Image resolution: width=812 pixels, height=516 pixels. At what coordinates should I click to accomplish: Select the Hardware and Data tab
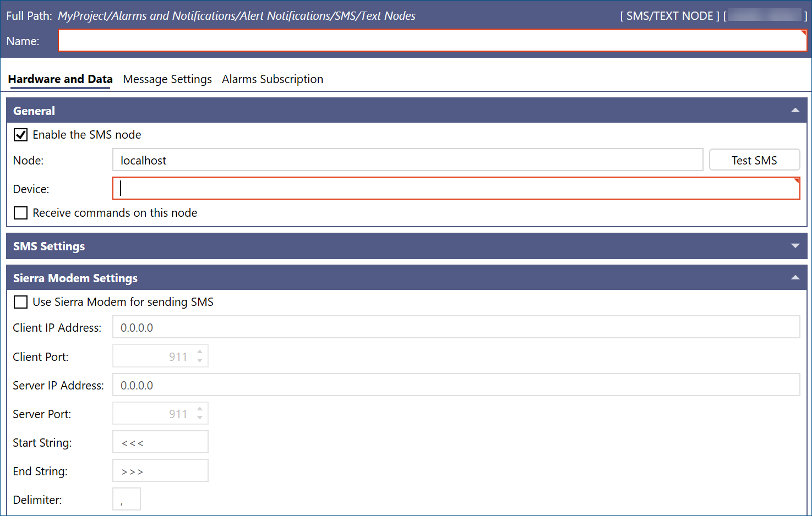coord(60,79)
